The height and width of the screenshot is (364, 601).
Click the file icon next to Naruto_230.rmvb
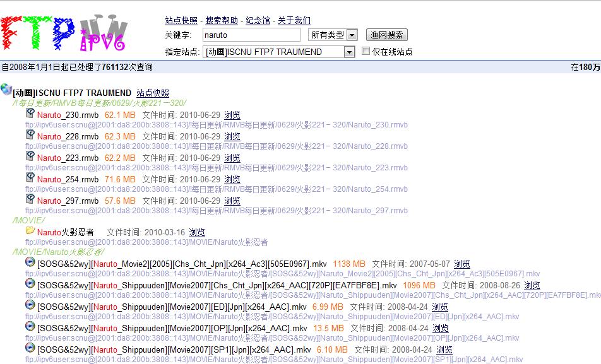click(30, 113)
